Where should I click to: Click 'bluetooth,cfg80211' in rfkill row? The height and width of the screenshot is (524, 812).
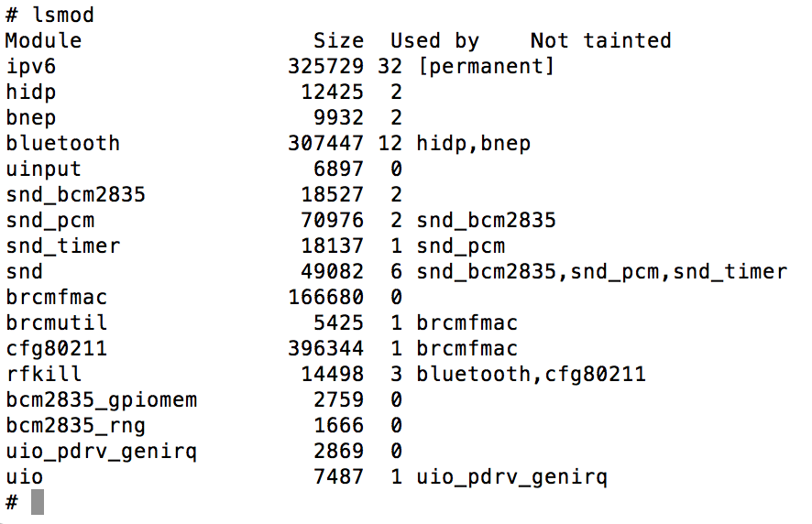pos(531,375)
